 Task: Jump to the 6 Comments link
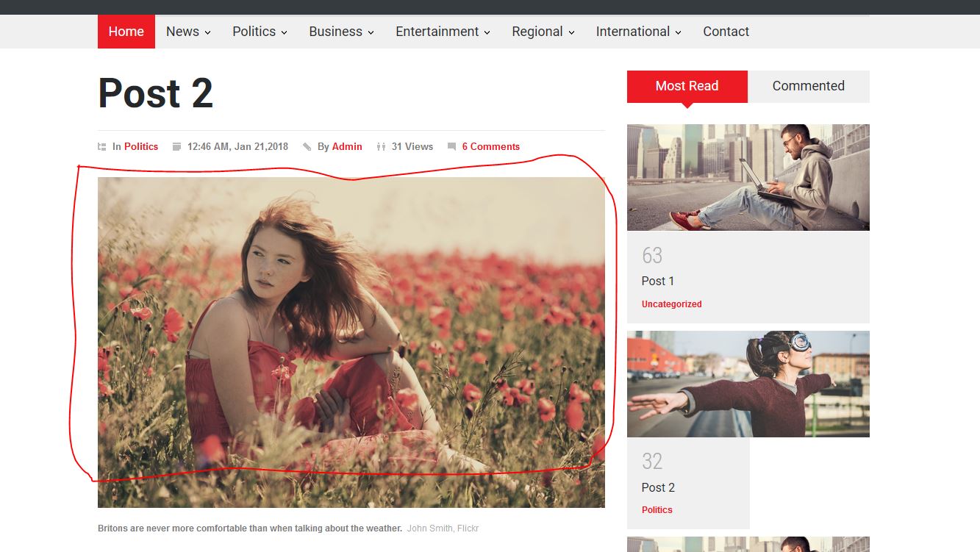[491, 147]
